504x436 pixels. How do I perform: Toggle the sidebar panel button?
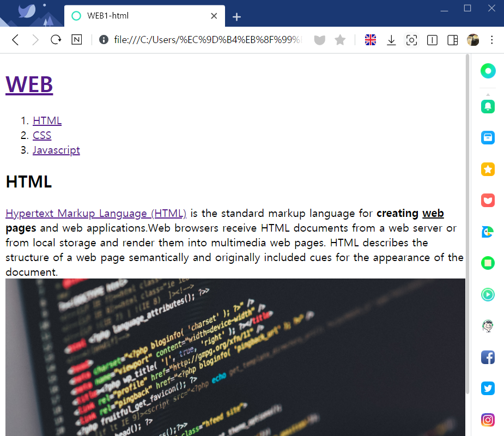[x=453, y=40]
